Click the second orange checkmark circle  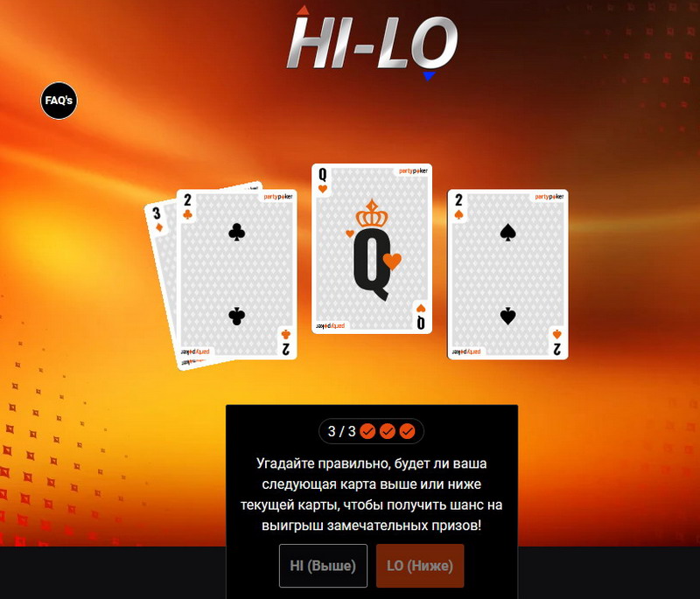[x=388, y=431]
